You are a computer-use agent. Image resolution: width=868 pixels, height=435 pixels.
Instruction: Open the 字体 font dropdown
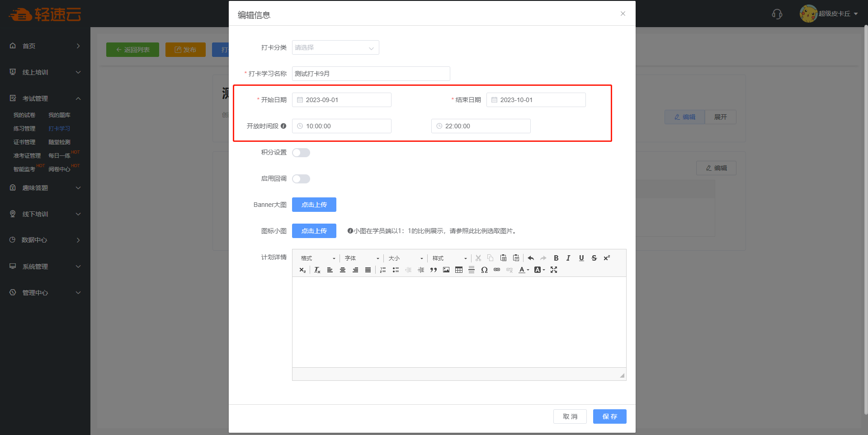pos(362,258)
